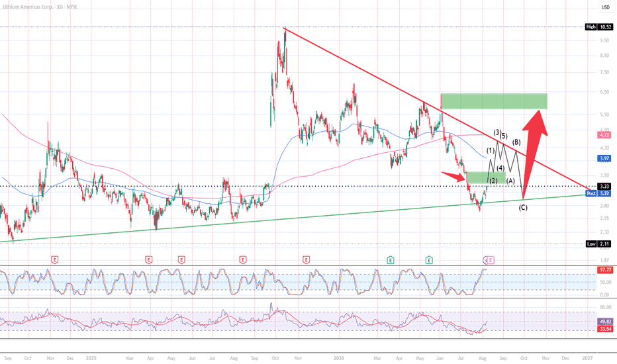Click the 50.00 level on the stochastic scale

[606, 282]
